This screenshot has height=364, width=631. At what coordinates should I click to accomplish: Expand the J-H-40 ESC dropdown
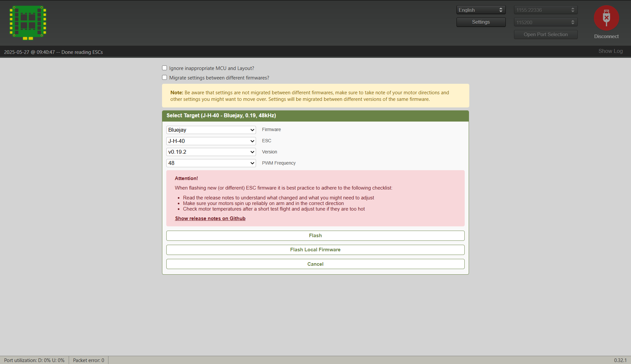point(211,141)
